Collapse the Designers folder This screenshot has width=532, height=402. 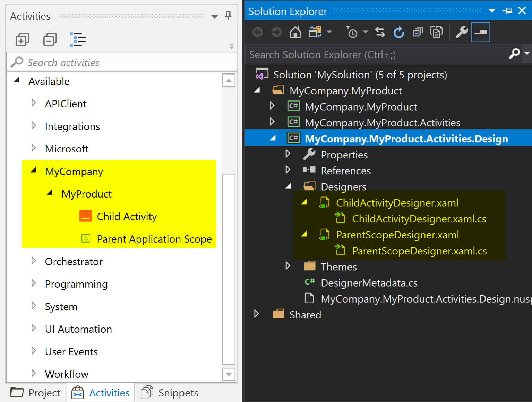pyautogui.click(x=289, y=186)
